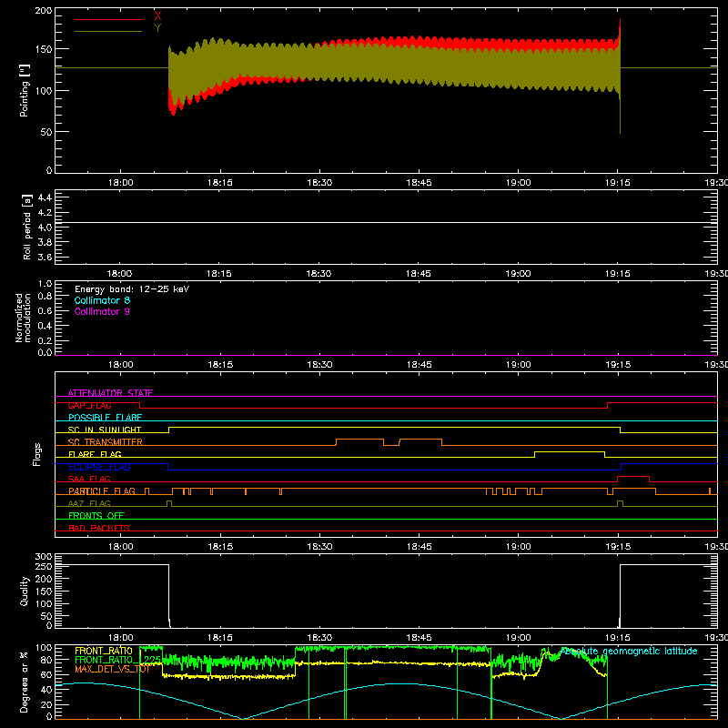Click the olive Y legend line sample
The height and width of the screenshot is (728, 728).
[108, 32]
